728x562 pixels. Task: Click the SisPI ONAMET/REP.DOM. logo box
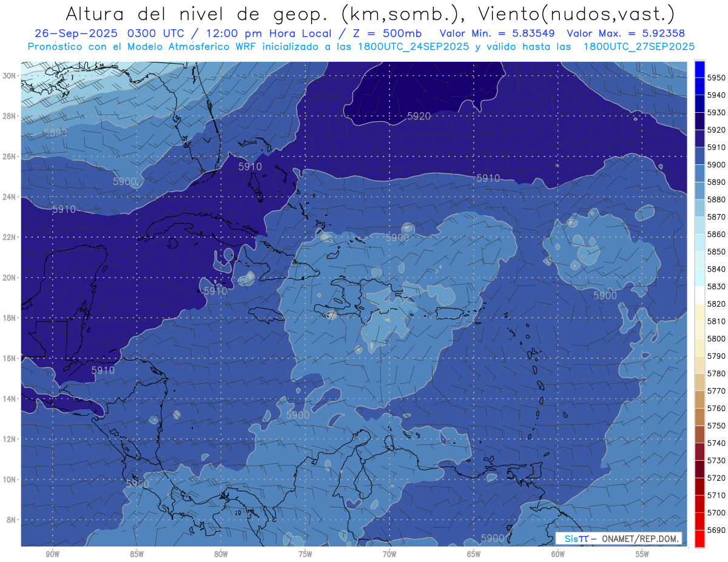pos(618,538)
